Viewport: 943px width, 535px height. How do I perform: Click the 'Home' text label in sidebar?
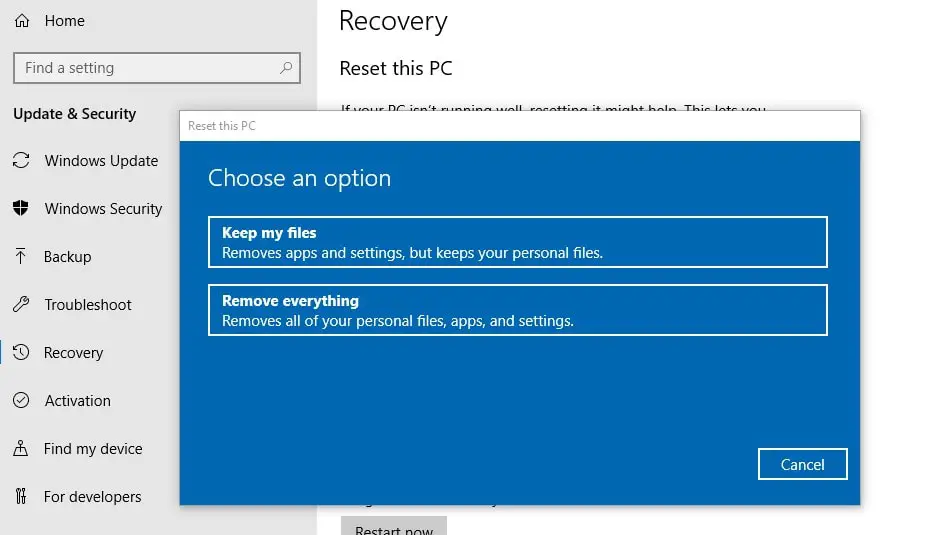(x=65, y=21)
